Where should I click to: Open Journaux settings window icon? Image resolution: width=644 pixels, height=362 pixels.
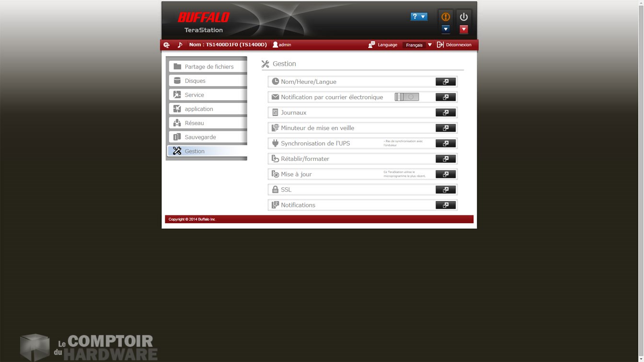click(x=445, y=113)
